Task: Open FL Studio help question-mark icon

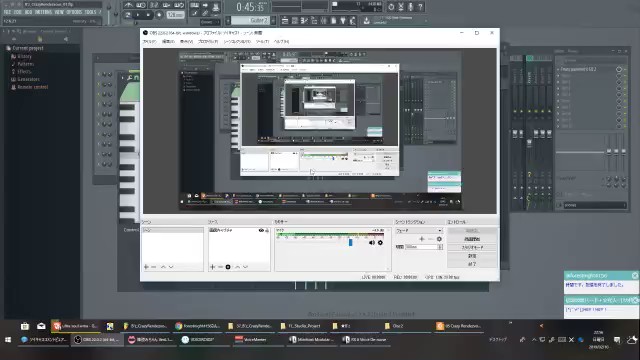Action: [x=420, y=7]
